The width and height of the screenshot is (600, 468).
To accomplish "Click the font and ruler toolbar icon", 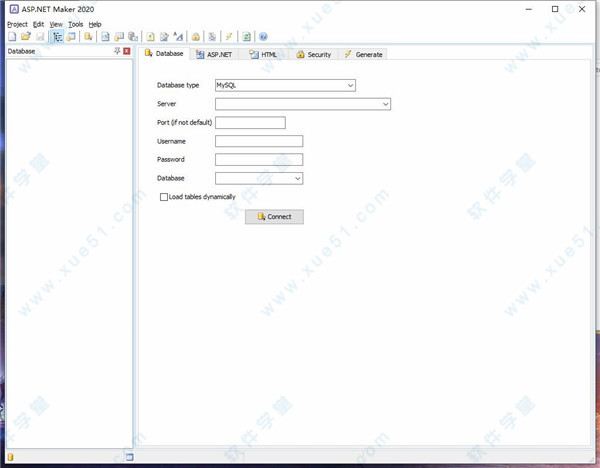I will tap(178, 37).
